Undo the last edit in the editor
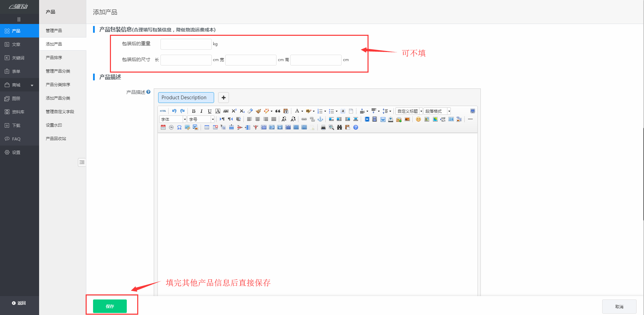Screen dimensions: 644x315 174,111
